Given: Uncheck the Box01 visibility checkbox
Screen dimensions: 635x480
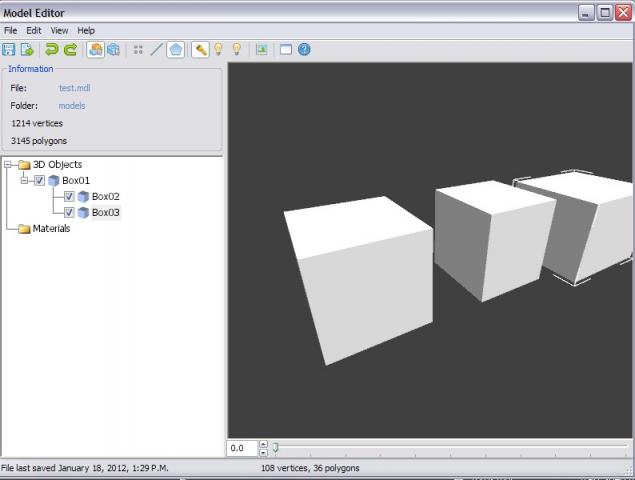Looking at the screenshot, I should coord(40,181).
